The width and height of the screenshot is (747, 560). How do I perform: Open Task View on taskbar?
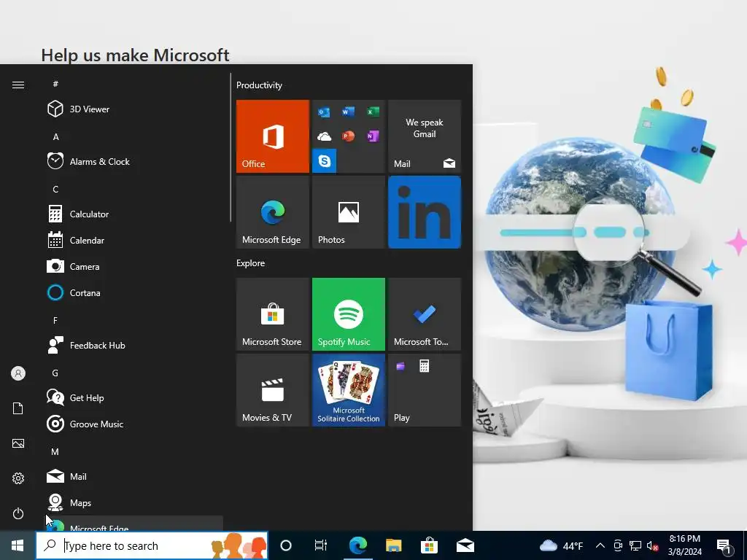[321, 545]
